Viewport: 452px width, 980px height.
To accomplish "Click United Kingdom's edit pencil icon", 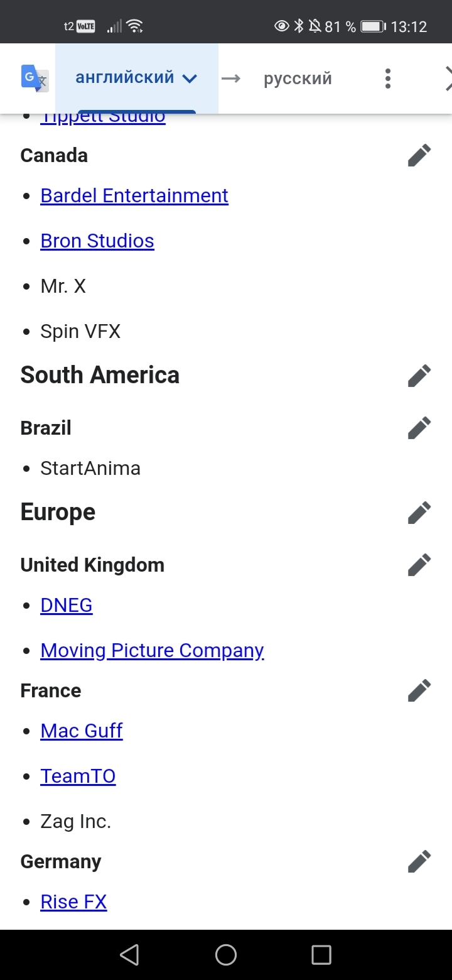I will (419, 565).
